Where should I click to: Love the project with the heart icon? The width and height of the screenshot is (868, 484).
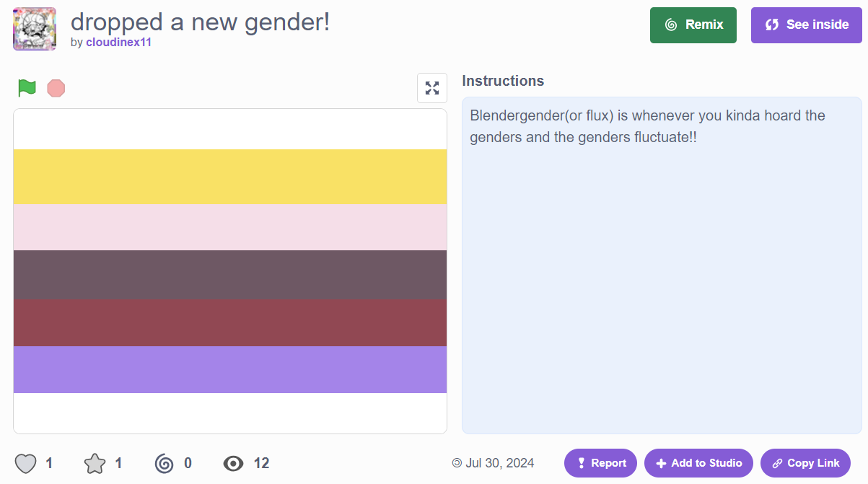26,463
